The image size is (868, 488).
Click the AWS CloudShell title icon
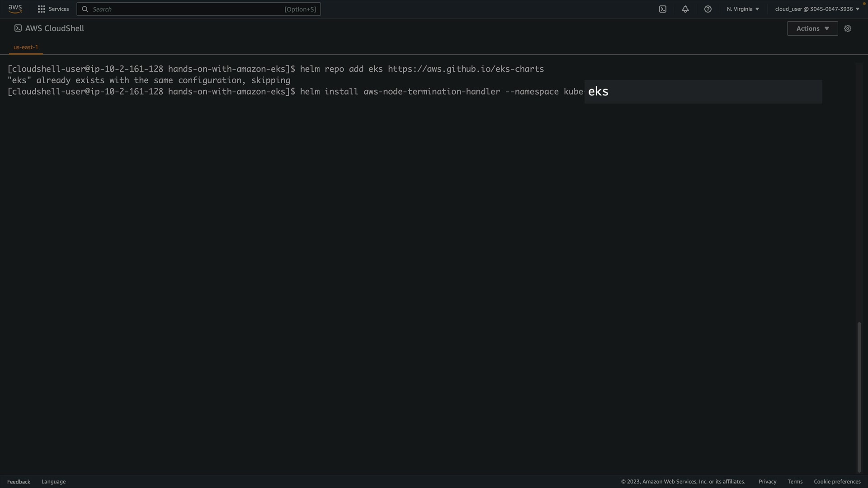point(18,28)
